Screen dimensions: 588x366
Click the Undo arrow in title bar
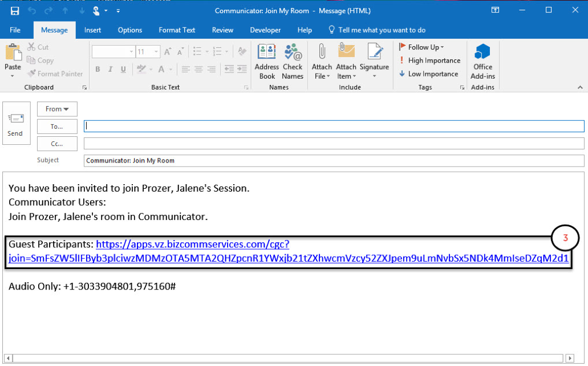32,11
